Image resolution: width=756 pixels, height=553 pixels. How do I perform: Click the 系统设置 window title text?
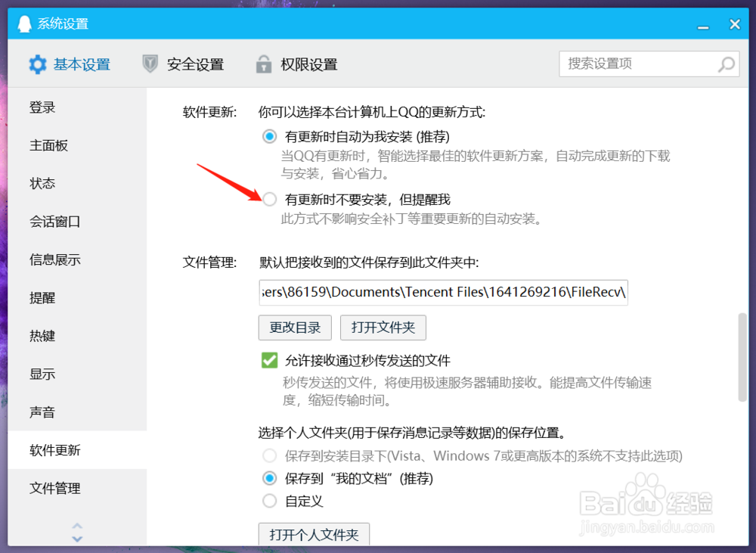pos(64,23)
